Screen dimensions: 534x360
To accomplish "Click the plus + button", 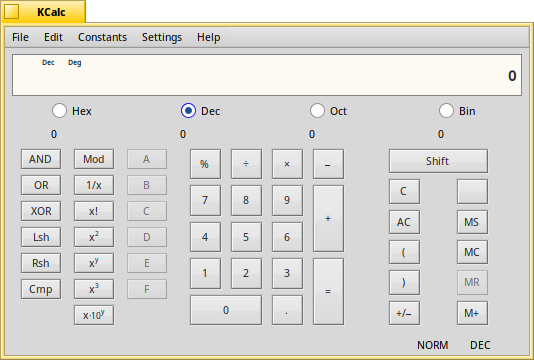I will (x=328, y=218).
